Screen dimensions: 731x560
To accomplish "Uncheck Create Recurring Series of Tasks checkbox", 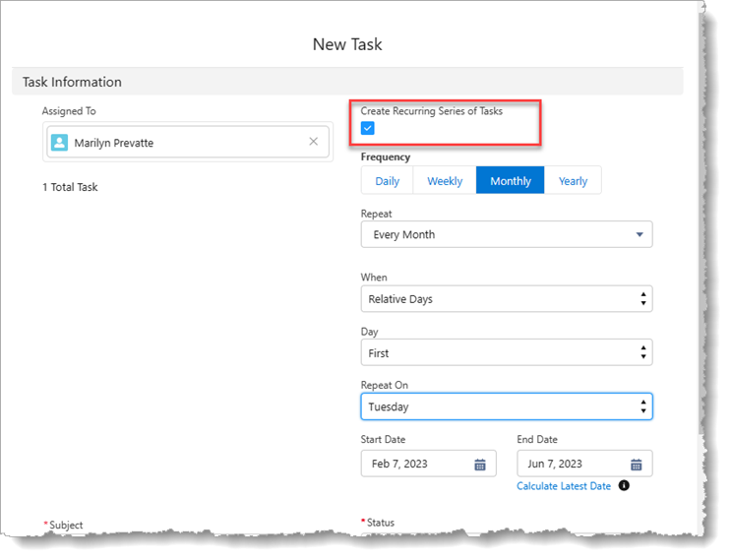I will click(368, 128).
